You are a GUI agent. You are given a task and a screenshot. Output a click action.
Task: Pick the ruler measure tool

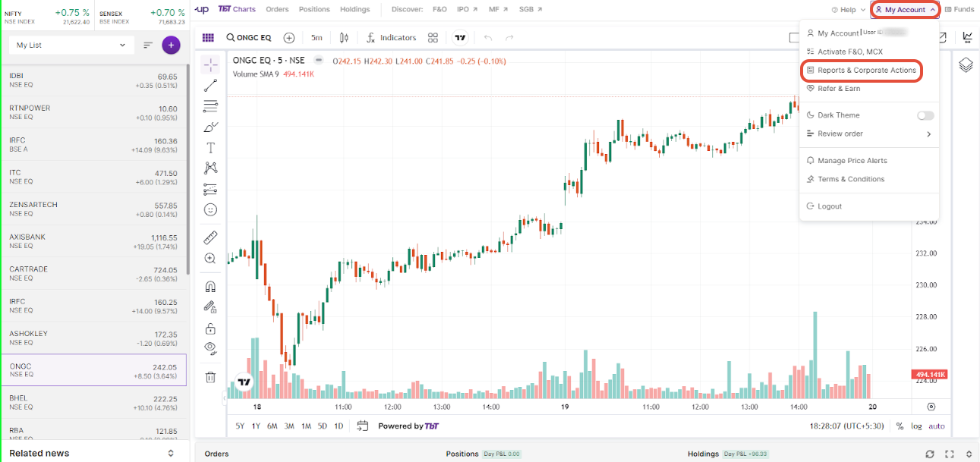(x=211, y=237)
